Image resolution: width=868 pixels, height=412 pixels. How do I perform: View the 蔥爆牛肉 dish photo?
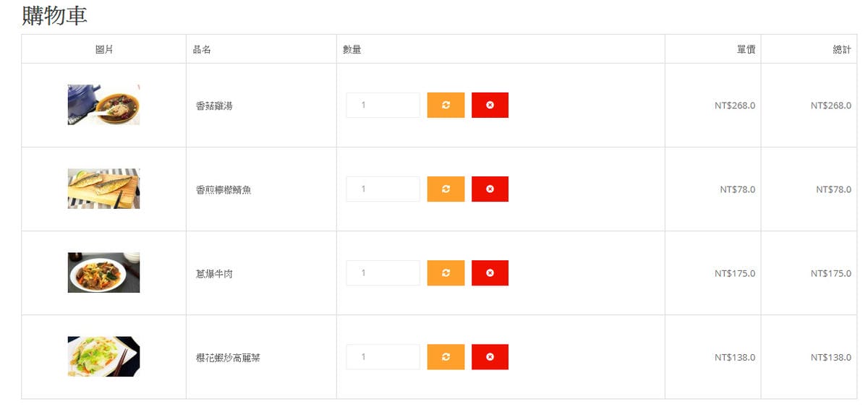(103, 272)
